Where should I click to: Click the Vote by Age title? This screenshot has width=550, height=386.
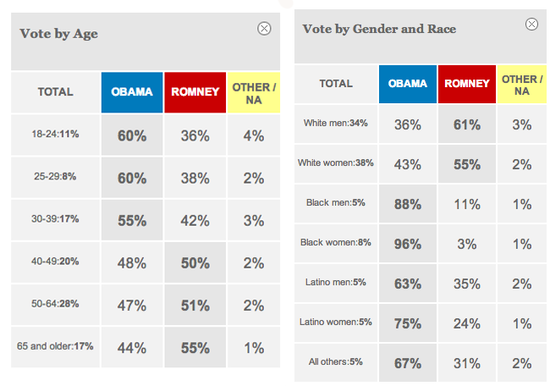59,34
